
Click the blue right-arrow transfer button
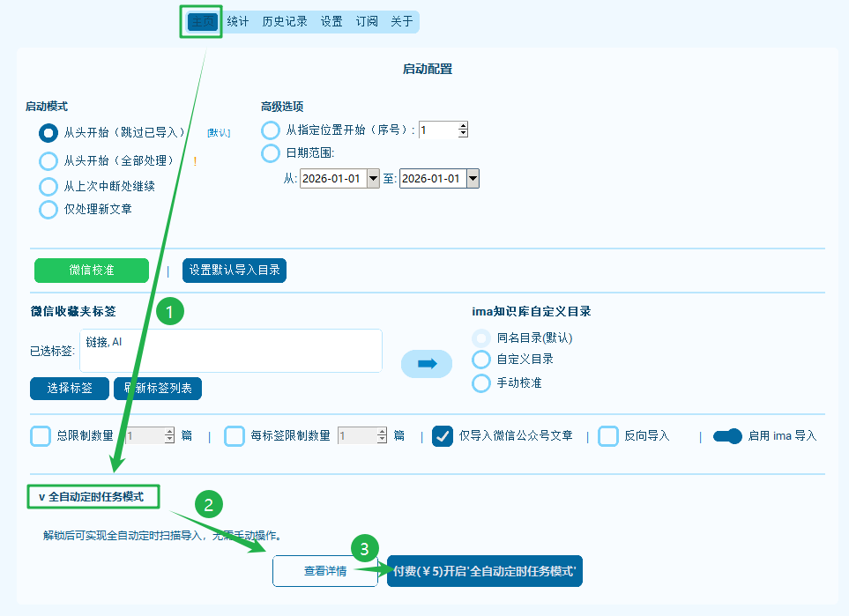(x=426, y=364)
